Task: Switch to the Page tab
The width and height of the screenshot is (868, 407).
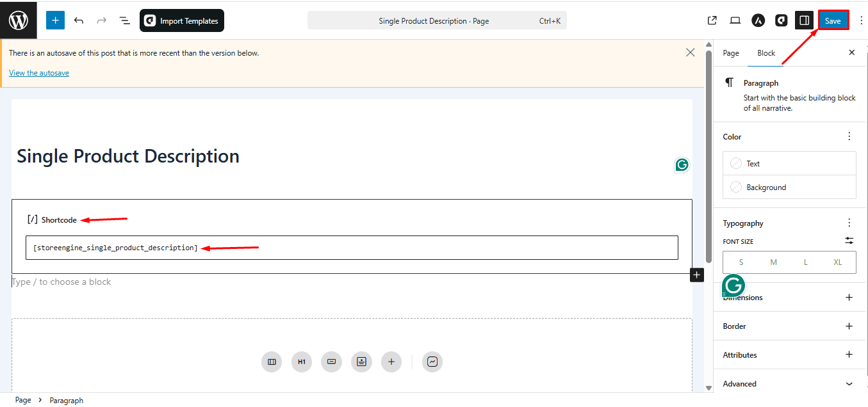Action: [730, 52]
